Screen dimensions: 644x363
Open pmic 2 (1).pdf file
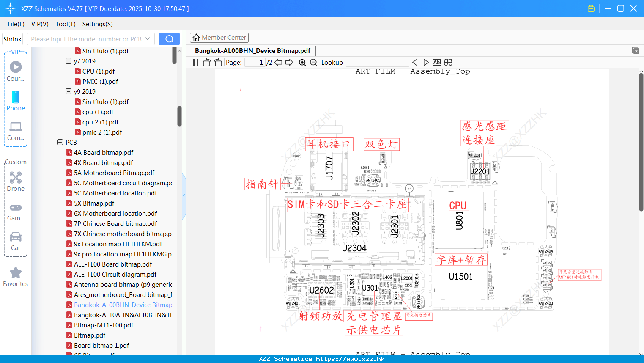click(102, 132)
